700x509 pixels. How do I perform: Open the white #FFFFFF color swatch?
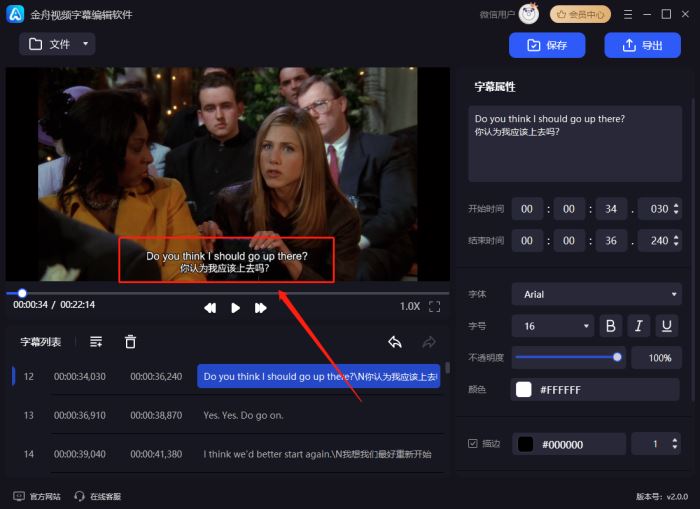click(x=524, y=389)
